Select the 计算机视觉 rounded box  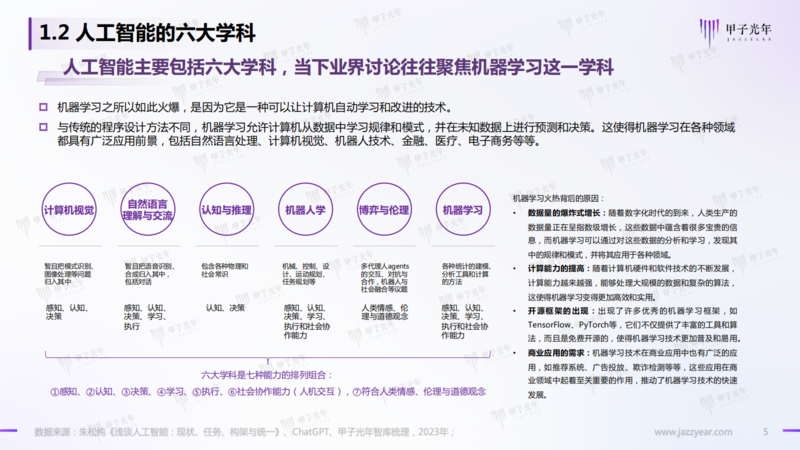69,210
